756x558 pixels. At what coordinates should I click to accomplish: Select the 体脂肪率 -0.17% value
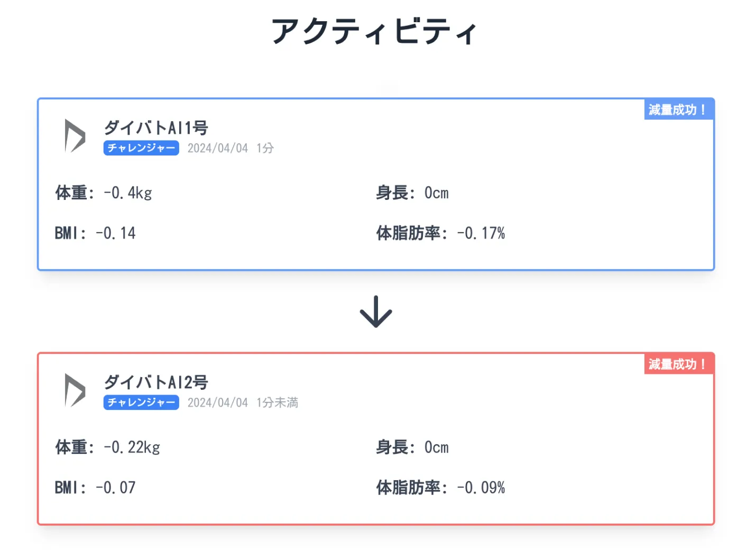[440, 233]
